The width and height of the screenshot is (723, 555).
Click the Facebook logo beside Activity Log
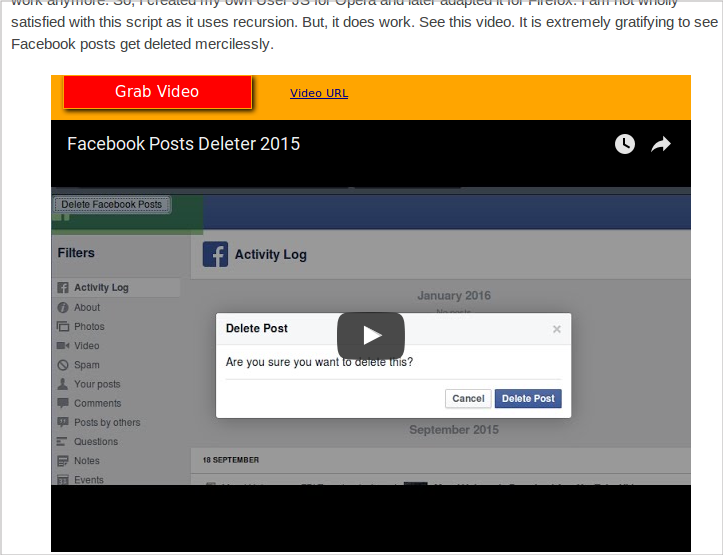[x=215, y=254]
